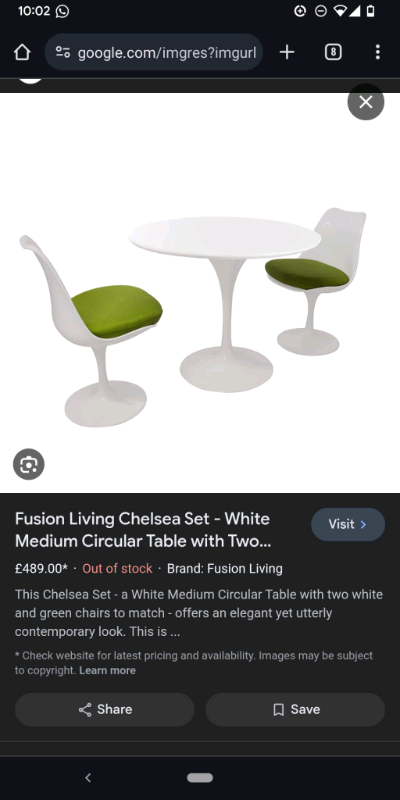Tap the Android back navigation arrow
Screen dimensions: 400x800
[88, 778]
